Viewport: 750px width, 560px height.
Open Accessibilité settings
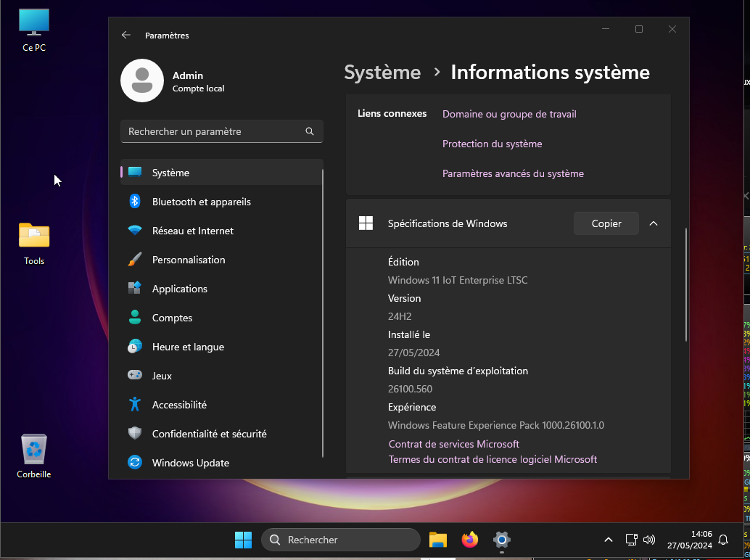(x=222, y=405)
